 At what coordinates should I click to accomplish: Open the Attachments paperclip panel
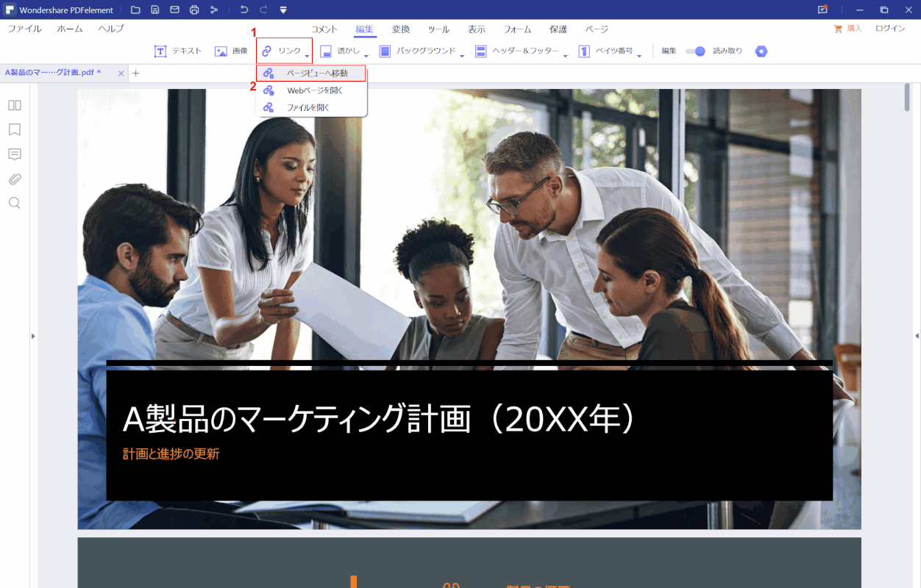point(15,179)
